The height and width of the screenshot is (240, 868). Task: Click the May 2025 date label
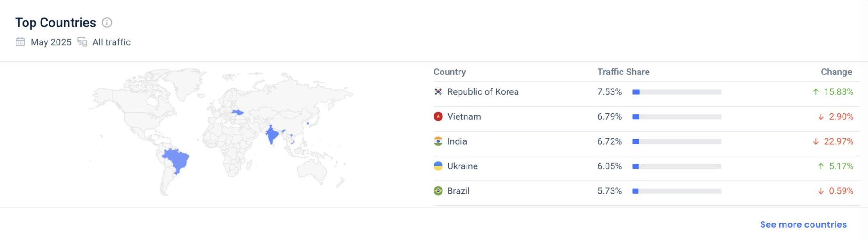click(x=51, y=42)
